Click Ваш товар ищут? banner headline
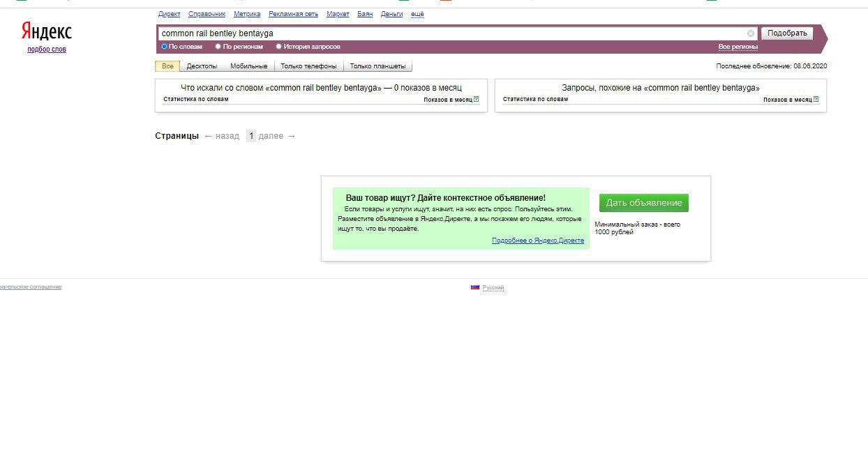 pyautogui.click(x=446, y=198)
